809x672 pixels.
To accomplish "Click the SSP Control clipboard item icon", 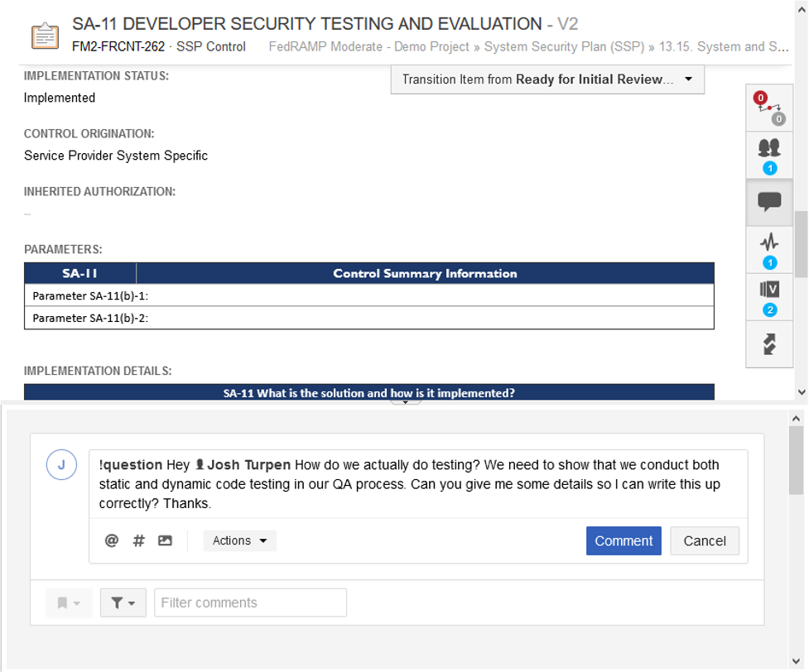I will coord(45,36).
